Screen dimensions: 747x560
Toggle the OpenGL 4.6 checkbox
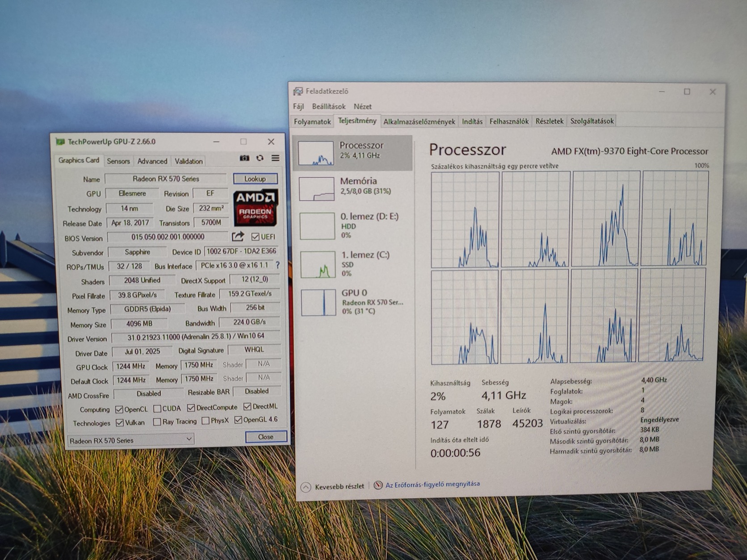238,420
